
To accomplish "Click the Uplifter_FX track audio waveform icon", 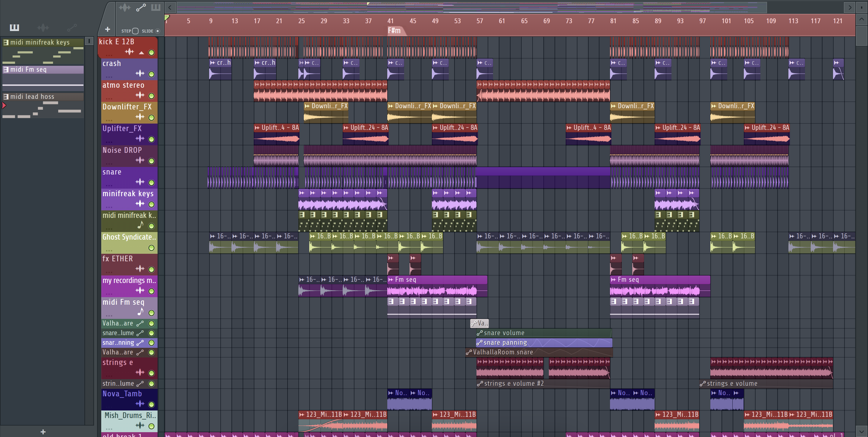I will click(140, 138).
